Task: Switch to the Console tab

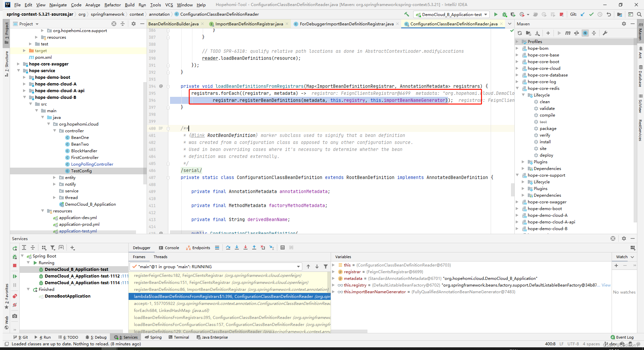Action: point(169,247)
